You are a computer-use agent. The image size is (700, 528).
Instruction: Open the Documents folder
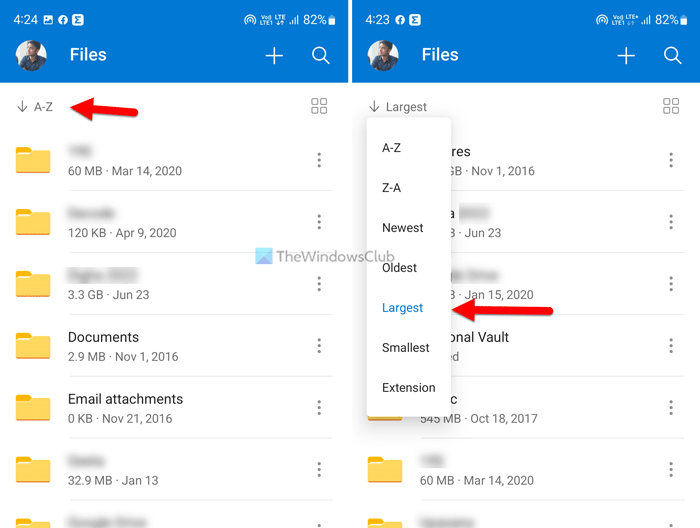[x=174, y=346]
